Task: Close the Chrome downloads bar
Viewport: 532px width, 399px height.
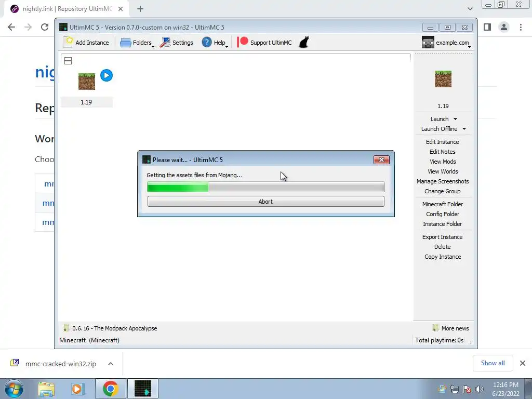Action: (523, 363)
